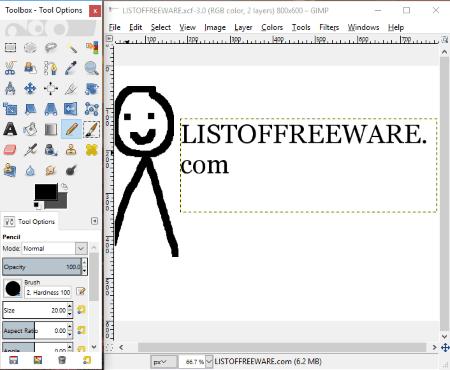The height and width of the screenshot is (370, 450).
Task: Select the Zoom magnifier tool
Action: (92, 68)
